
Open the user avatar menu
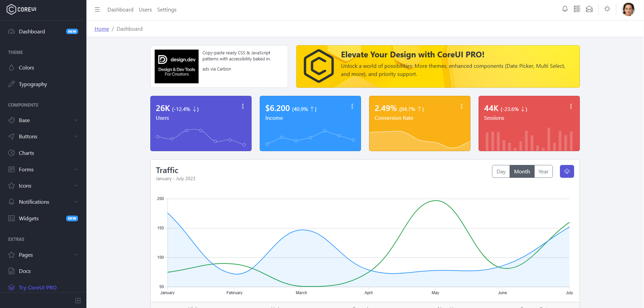click(x=628, y=9)
